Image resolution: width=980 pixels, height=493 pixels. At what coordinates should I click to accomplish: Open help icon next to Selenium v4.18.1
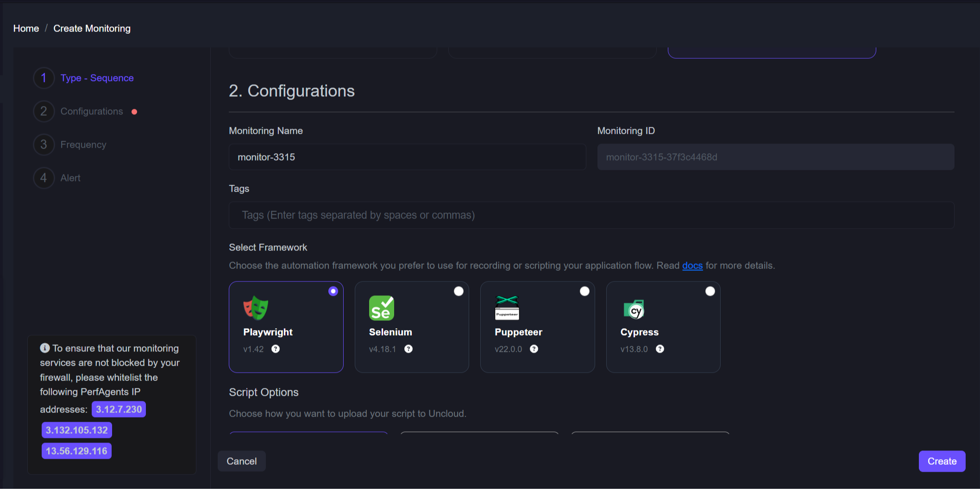click(x=408, y=349)
